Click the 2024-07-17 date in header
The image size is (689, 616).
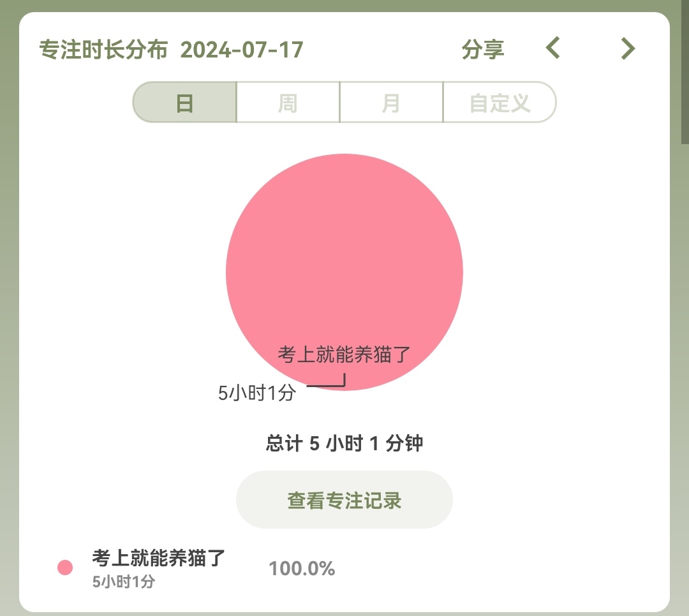[x=242, y=49]
